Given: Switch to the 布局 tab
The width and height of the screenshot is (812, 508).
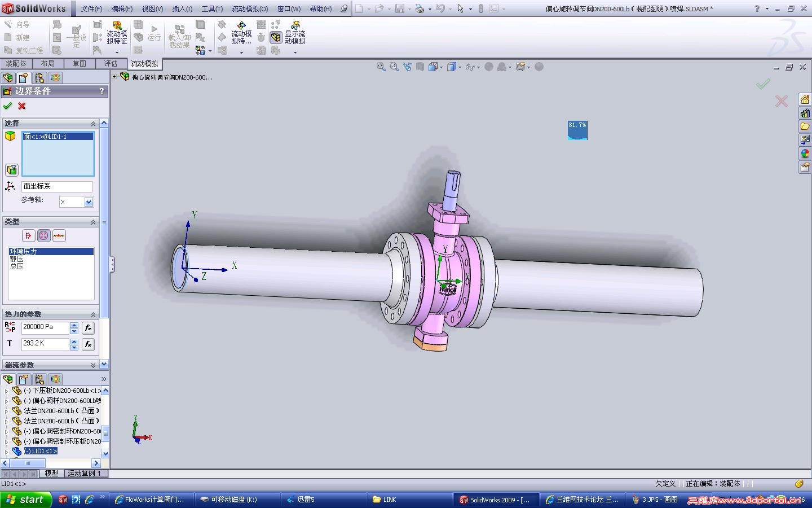Looking at the screenshot, I should pyautogui.click(x=48, y=64).
